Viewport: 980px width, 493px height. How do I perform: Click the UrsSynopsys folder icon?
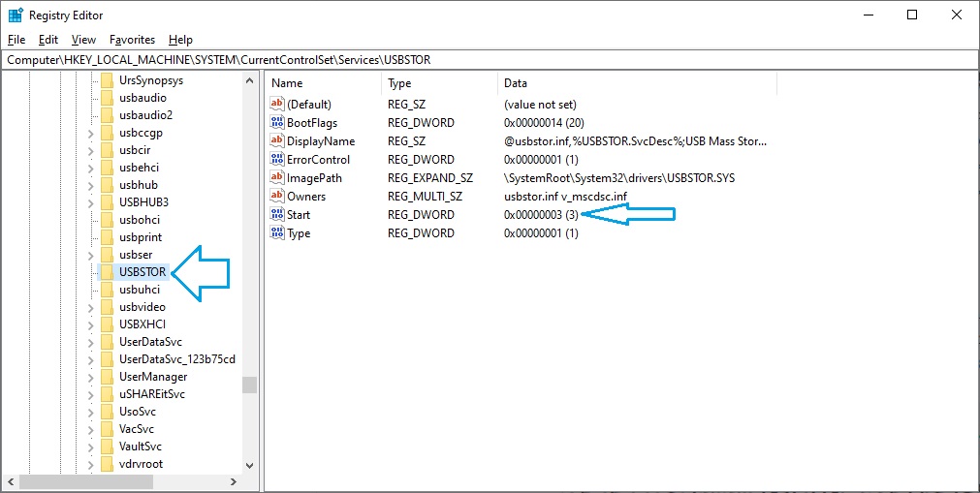tap(107, 80)
